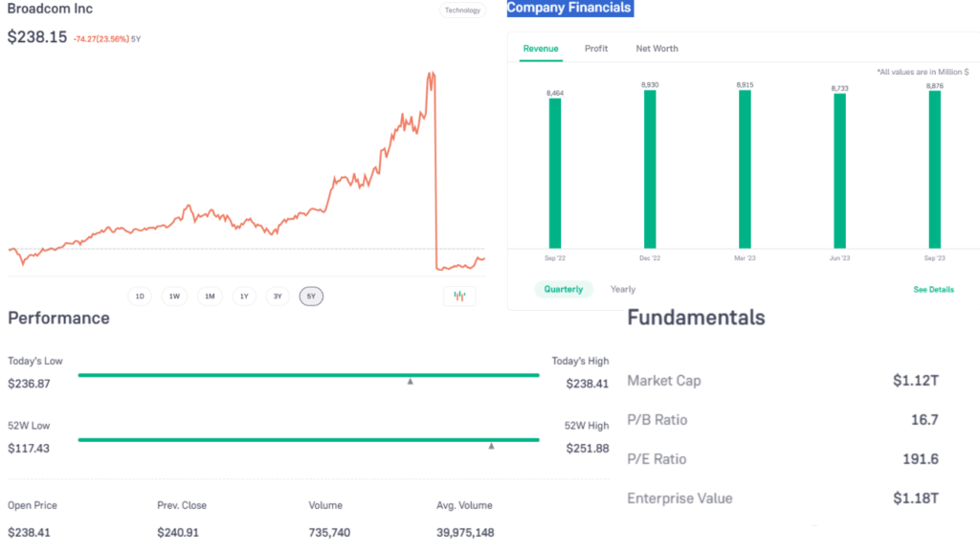Click the Dec '22 revenue bar
The width and height of the screenshot is (980, 551).
click(650, 169)
